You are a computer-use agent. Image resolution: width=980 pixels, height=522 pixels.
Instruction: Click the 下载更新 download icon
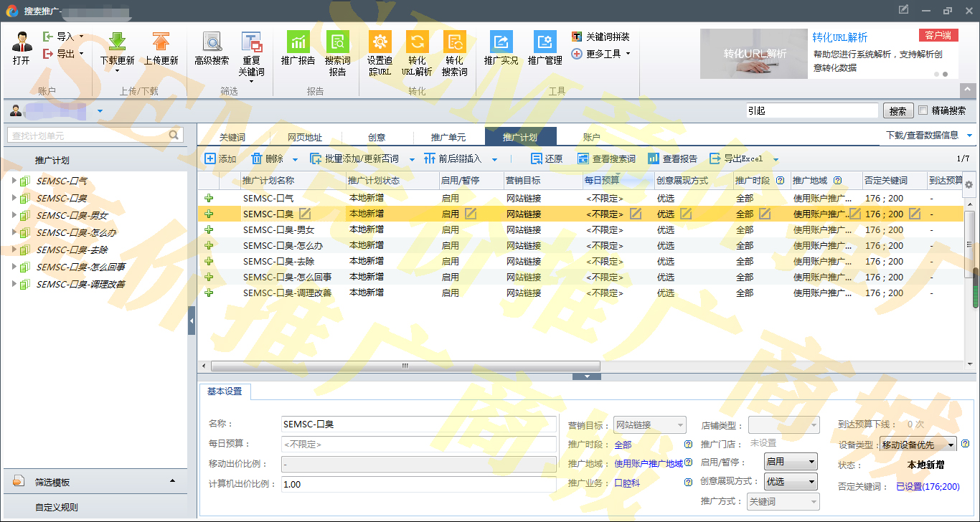[117, 42]
